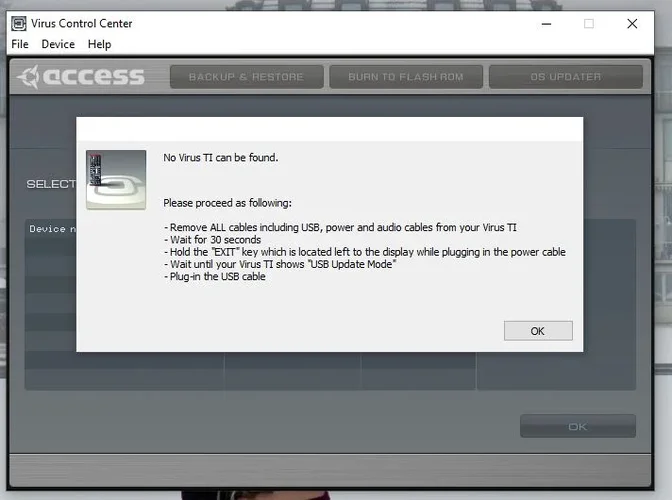The height and width of the screenshot is (500, 672).
Task: Click the 'Plug-in the USB cable' line
Action: point(215,276)
